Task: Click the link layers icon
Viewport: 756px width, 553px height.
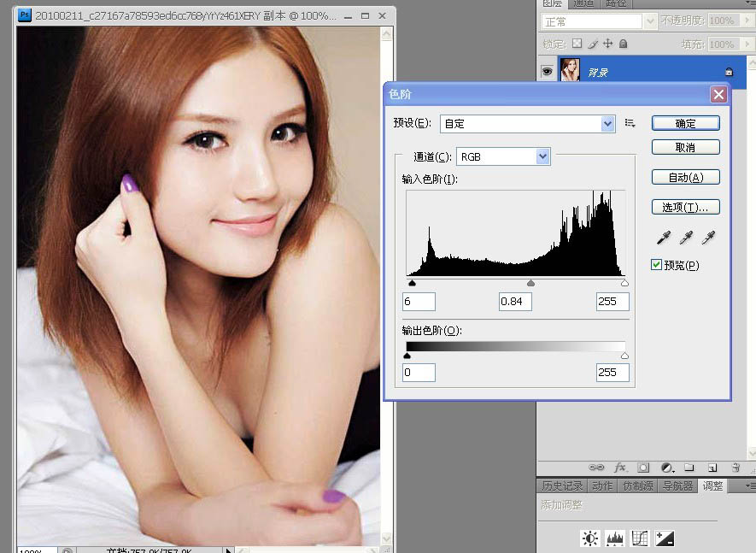Action: (596, 468)
